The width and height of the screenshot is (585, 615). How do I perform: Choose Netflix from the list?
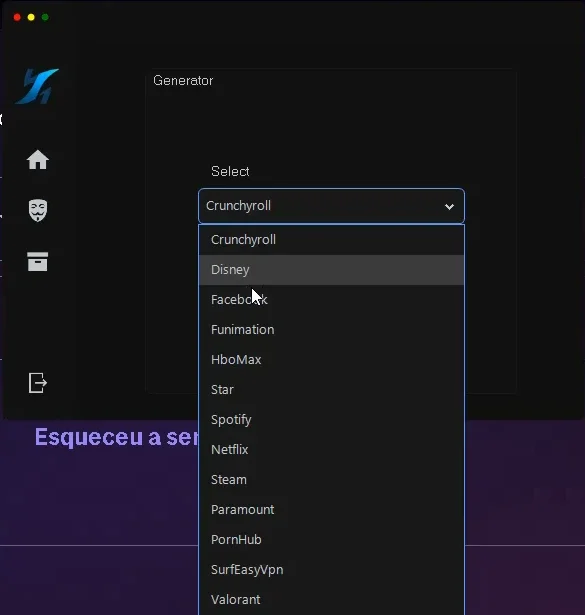331,450
